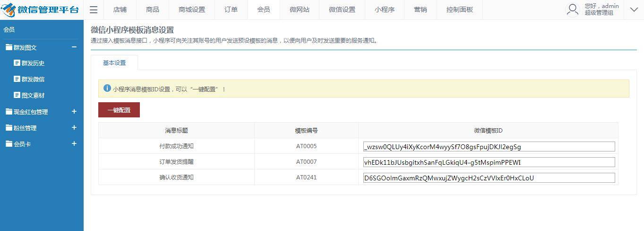Open the 微网站 top menu
This screenshot has height=231, width=644.
coord(300,9)
